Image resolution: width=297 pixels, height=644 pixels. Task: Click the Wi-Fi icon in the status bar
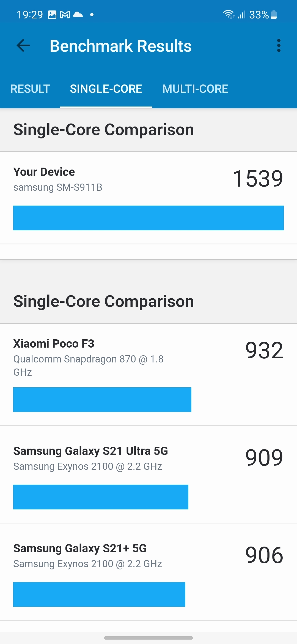point(229,14)
